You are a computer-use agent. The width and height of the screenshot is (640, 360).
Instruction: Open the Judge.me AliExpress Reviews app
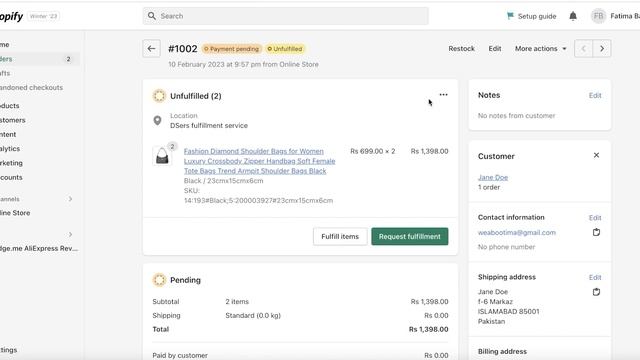(39, 248)
